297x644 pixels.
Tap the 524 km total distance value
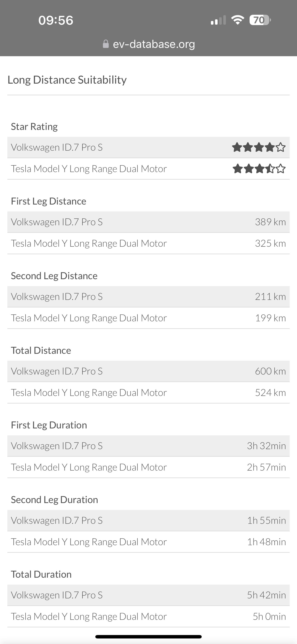click(270, 392)
